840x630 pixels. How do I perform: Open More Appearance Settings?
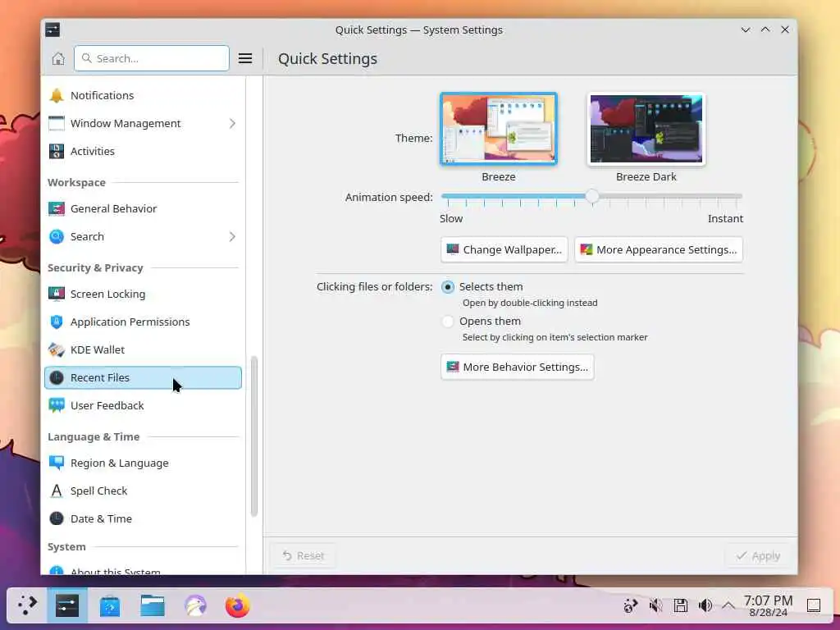pyautogui.click(x=659, y=249)
